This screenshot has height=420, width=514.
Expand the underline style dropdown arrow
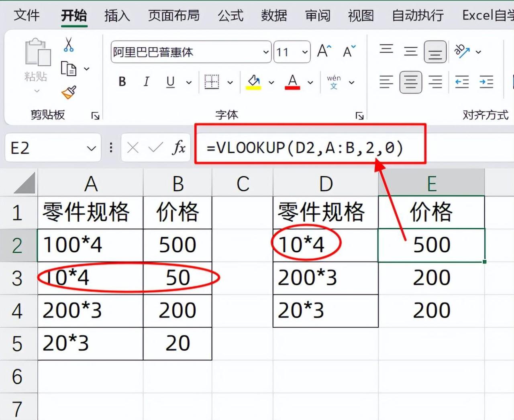click(189, 83)
